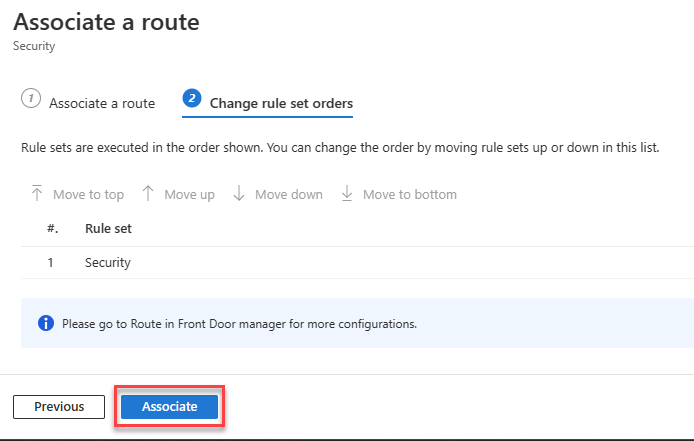The height and width of the screenshot is (441, 694).
Task: Go back with the Previous button
Action: (x=59, y=406)
